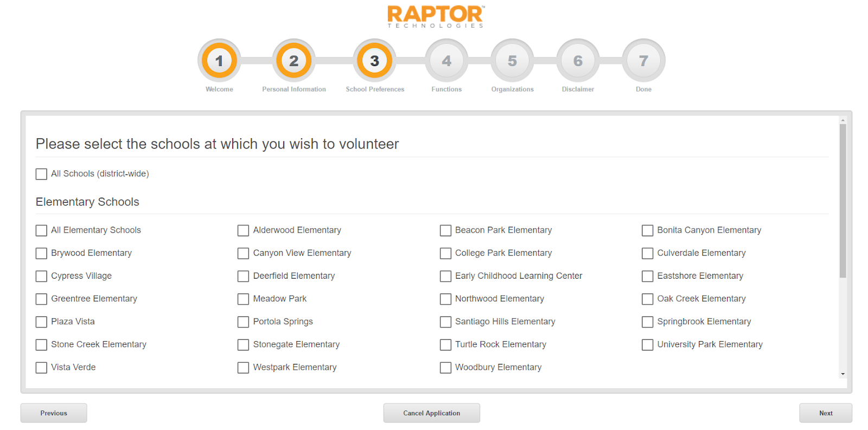Click the step 7 Done circle

click(x=643, y=61)
